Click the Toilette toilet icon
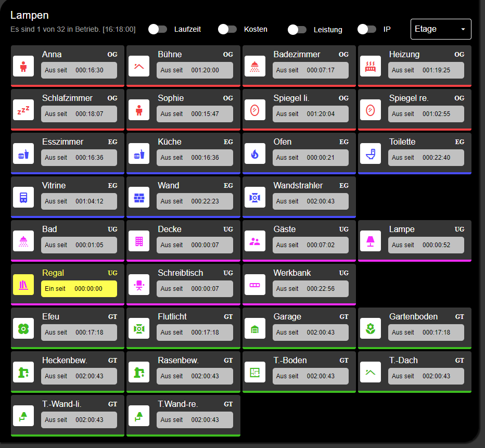The width and height of the screenshot is (485, 448). [371, 153]
